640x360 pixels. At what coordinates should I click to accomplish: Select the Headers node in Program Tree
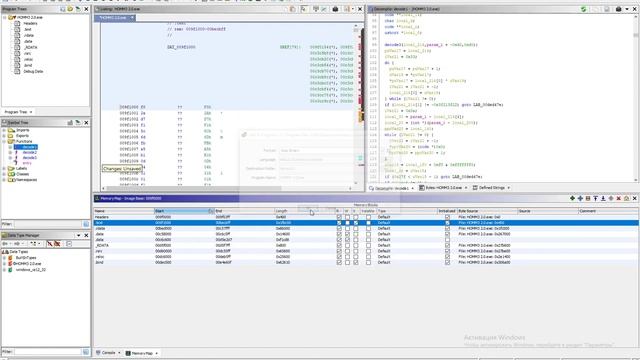tap(30, 24)
